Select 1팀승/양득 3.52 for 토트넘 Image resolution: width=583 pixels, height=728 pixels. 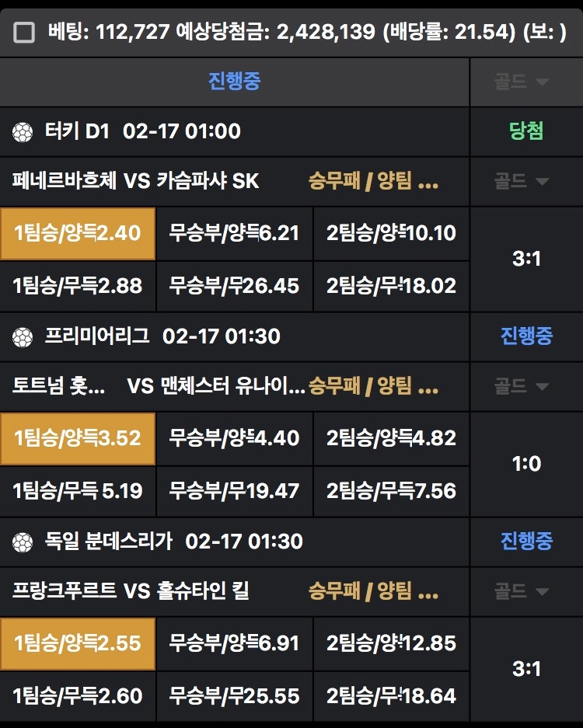click(78, 438)
